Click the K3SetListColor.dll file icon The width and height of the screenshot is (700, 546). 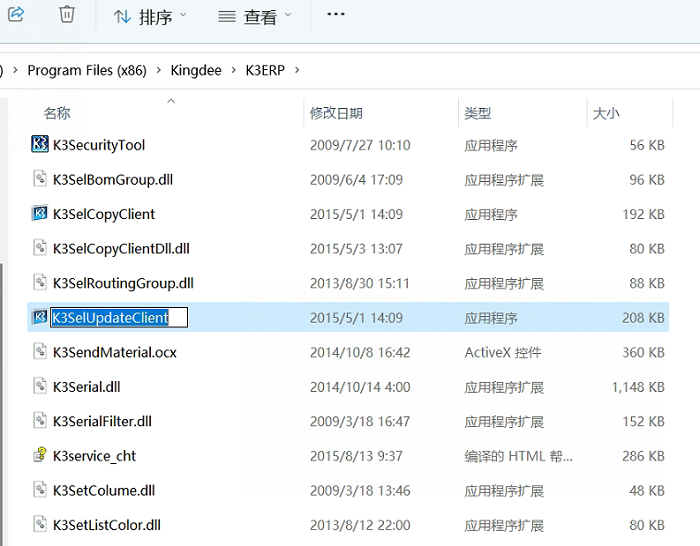(40, 525)
